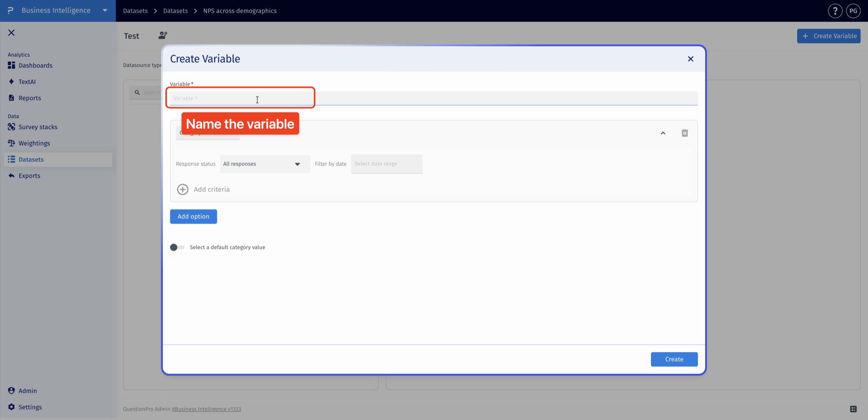Delete the category option with trash icon

[x=685, y=133]
